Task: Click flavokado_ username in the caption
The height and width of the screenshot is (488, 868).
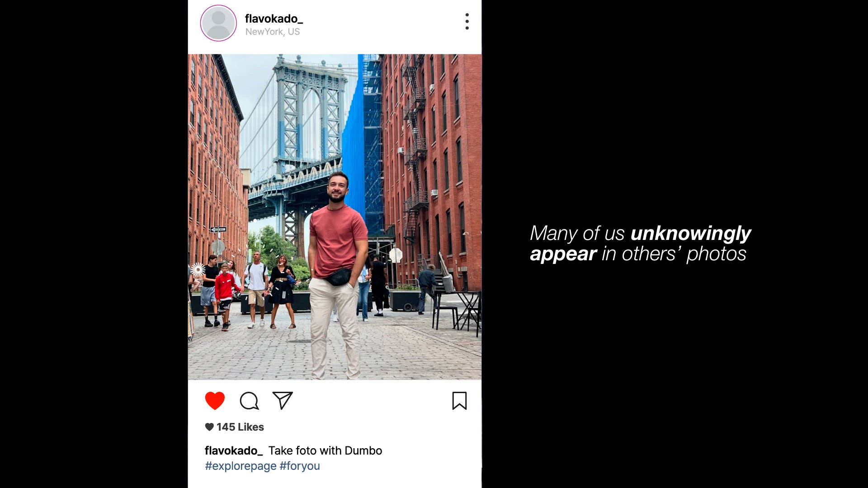Action: point(234,450)
